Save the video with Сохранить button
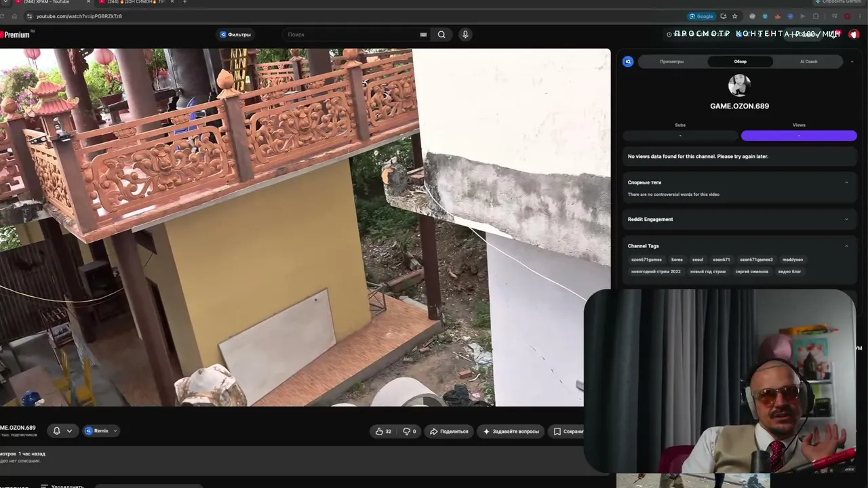Viewport: 868px width, 488px height. pos(568,431)
